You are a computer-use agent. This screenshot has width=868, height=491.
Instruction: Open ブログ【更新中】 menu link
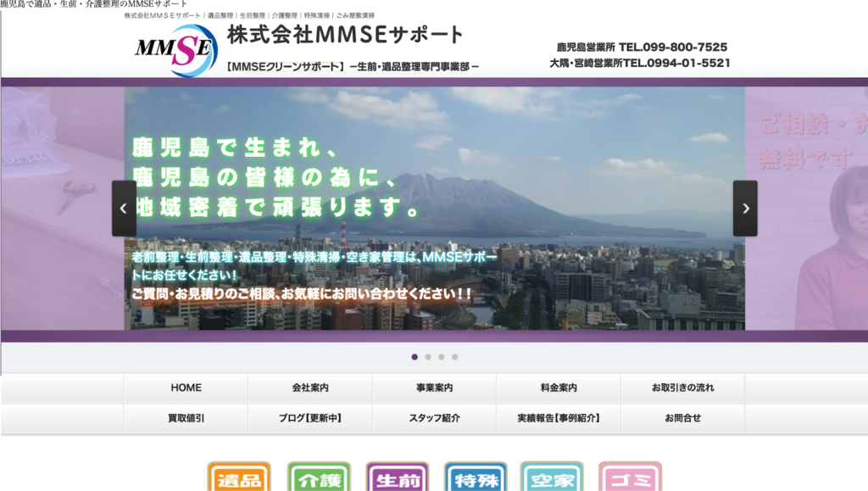point(310,418)
